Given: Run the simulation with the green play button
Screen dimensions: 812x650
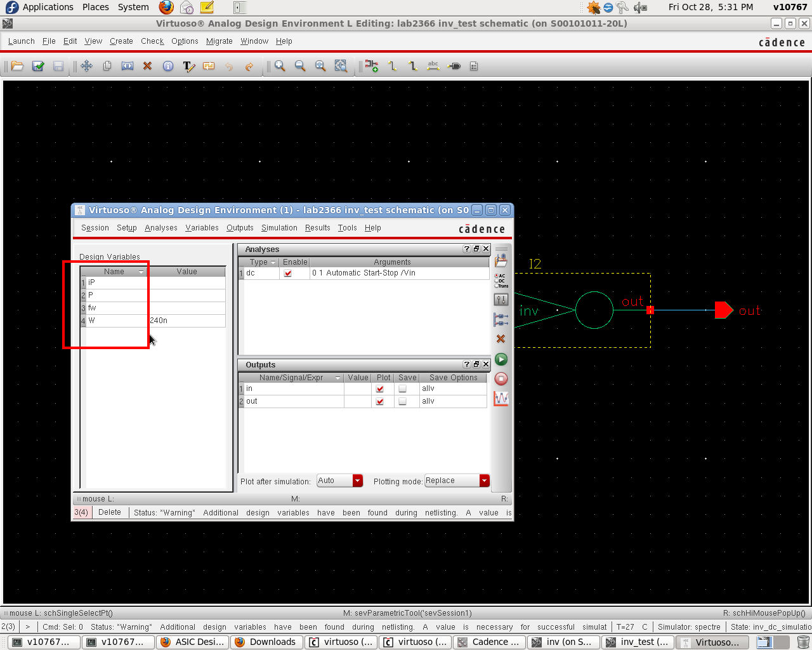Looking at the screenshot, I should (x=501, y=359).
